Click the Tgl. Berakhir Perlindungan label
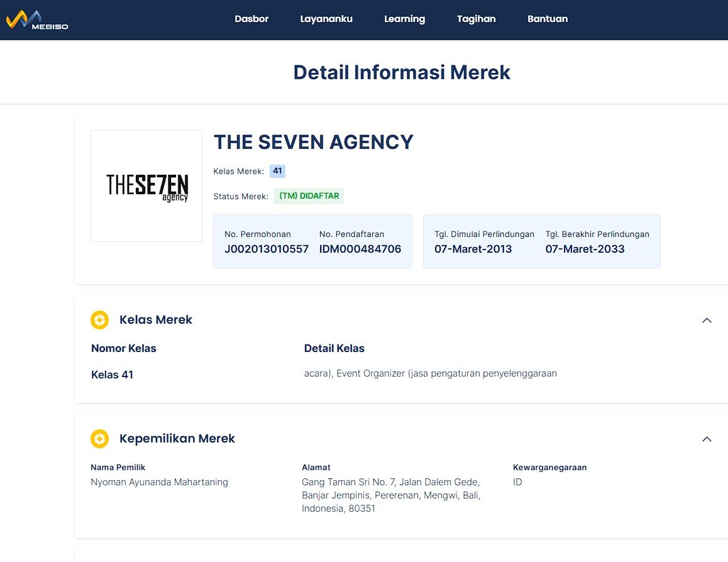This screenshot has height=562, width=728. click(x=597, y=234)
